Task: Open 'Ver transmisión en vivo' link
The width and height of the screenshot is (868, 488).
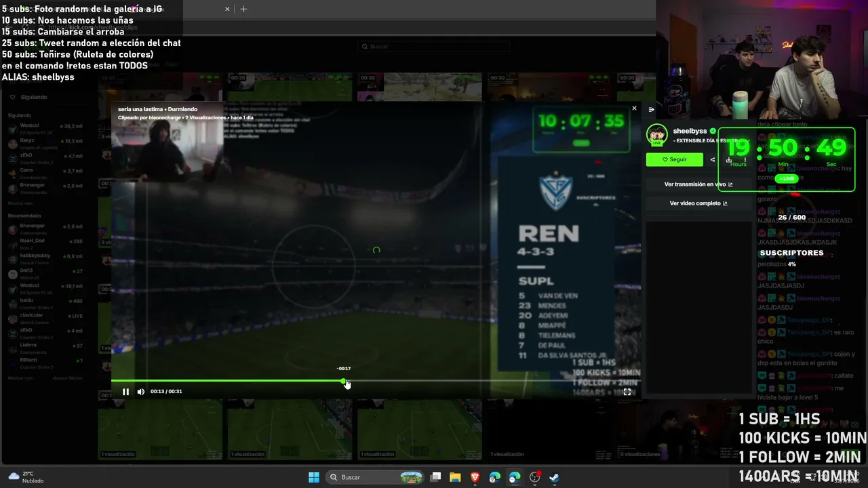Action: pos(698,184)
